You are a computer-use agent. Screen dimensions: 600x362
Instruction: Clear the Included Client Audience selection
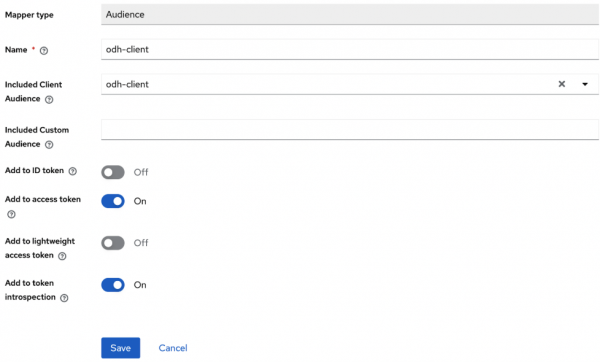point(561,84)
